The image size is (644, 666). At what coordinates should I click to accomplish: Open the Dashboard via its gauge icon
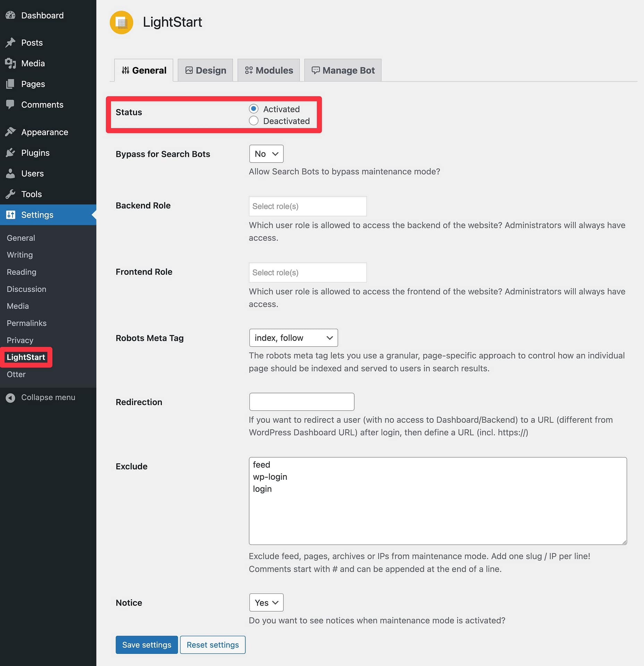11,15
